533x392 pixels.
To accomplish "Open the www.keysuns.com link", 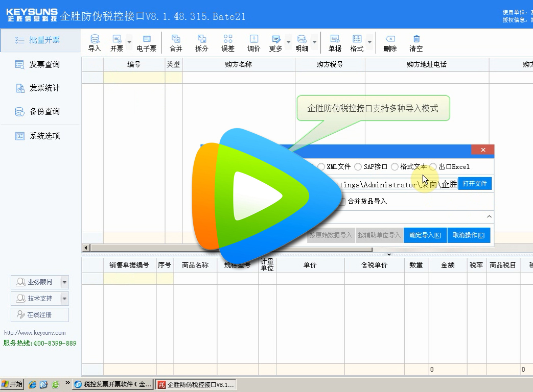I will [35, 333].
